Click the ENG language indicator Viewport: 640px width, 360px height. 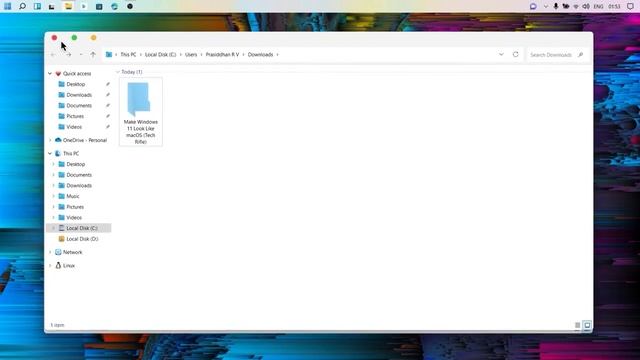pos(598,7)
